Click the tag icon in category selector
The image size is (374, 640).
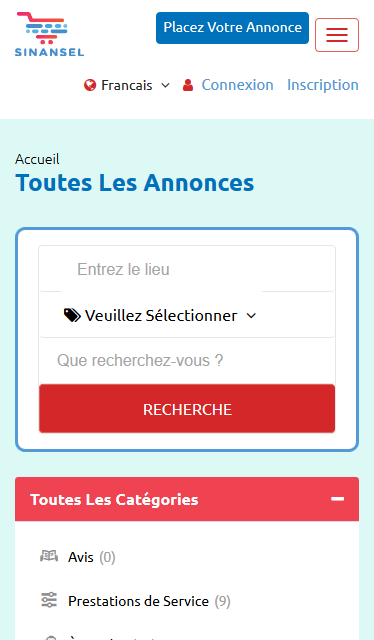coord(72,316)
